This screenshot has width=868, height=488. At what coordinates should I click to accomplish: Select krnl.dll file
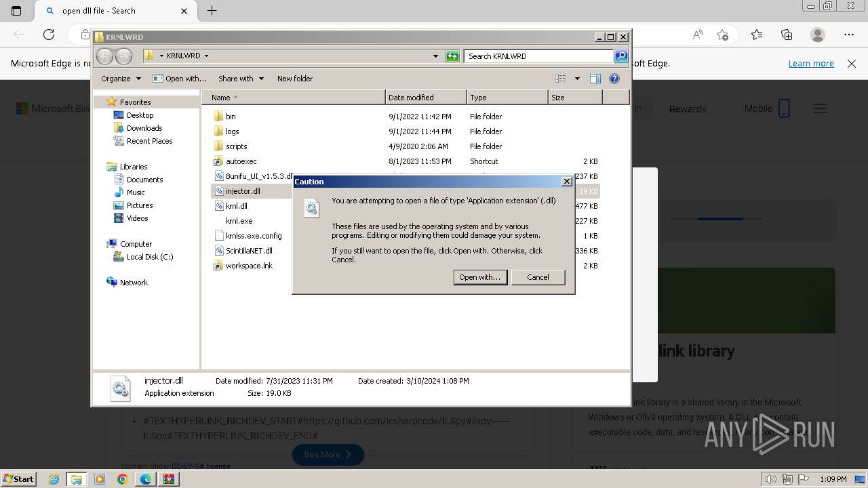pyautogui.click(x=236, y=206)
